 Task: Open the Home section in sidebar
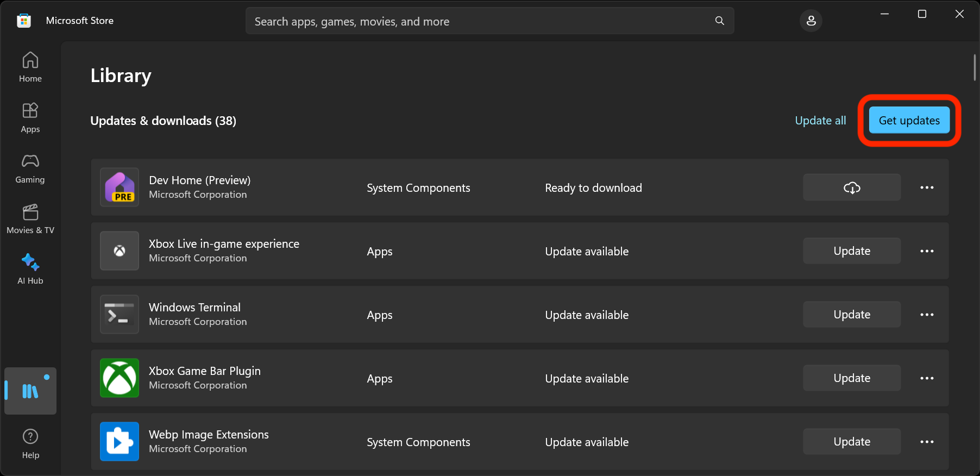(x=30, y=67)
